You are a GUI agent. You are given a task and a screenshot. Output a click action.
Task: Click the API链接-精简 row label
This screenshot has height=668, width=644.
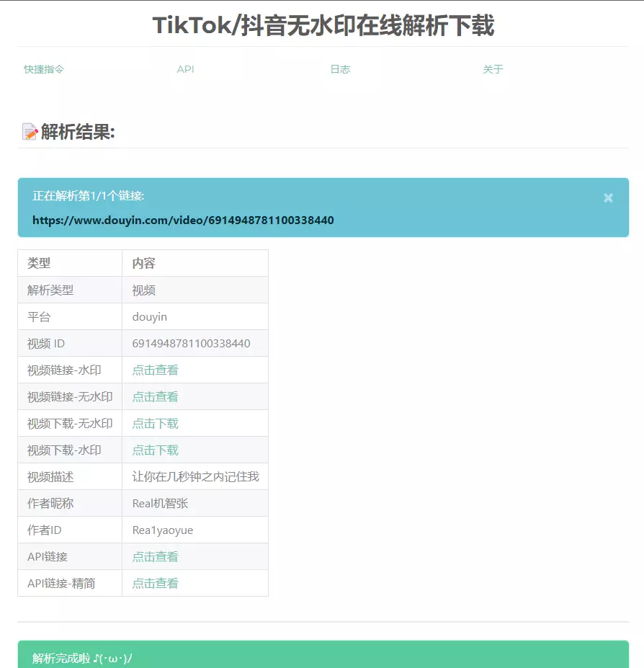pos(61,583)
